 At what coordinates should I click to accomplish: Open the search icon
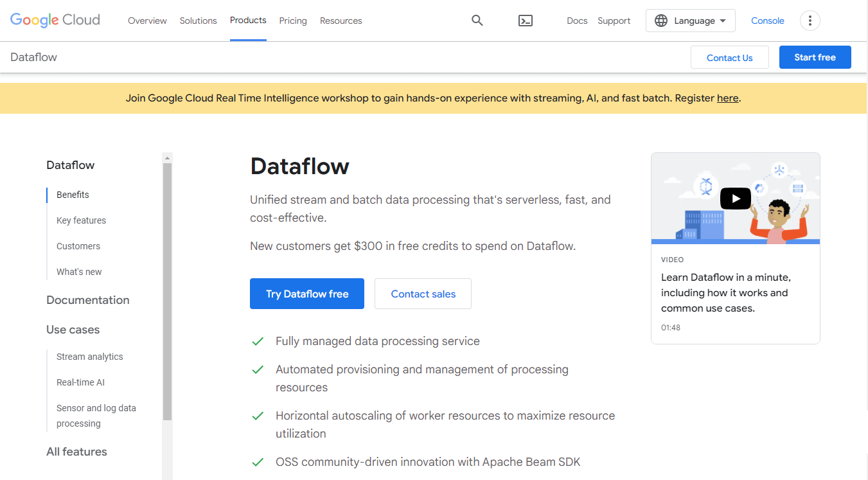[x=477, y=20]
